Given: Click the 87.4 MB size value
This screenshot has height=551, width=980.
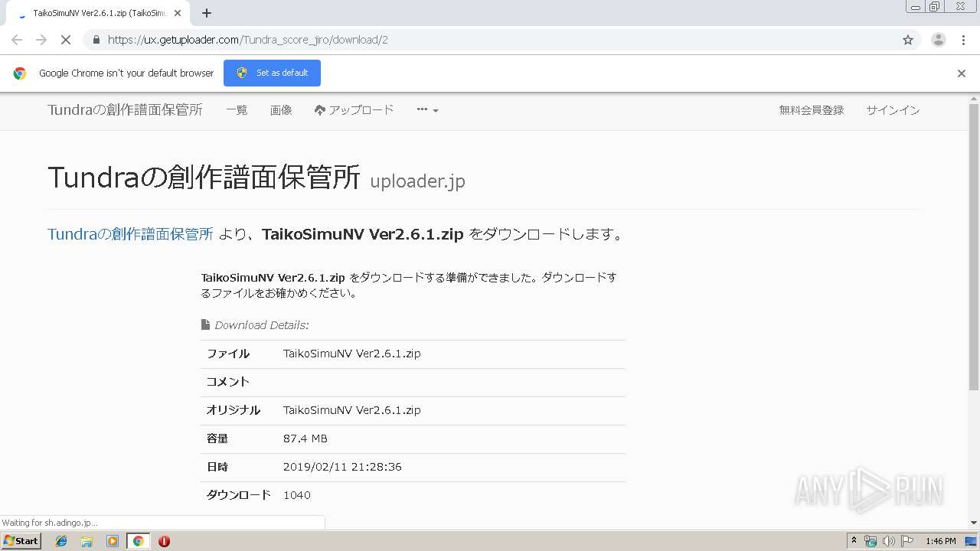Looking at the screenshot, I should (305, 439).
